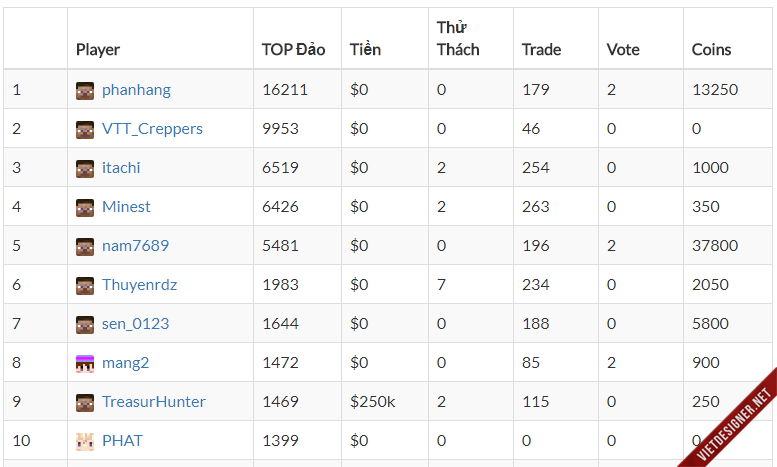Click the avatar icon beside phanhang
The height and width of the screenshot is (467, 777).
pos(85,90)
